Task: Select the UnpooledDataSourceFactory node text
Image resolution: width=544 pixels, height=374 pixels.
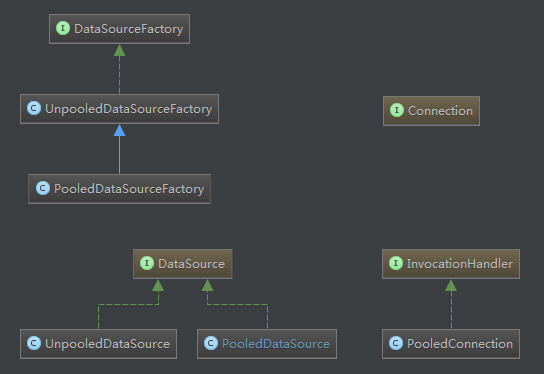Action: [129, 109]
